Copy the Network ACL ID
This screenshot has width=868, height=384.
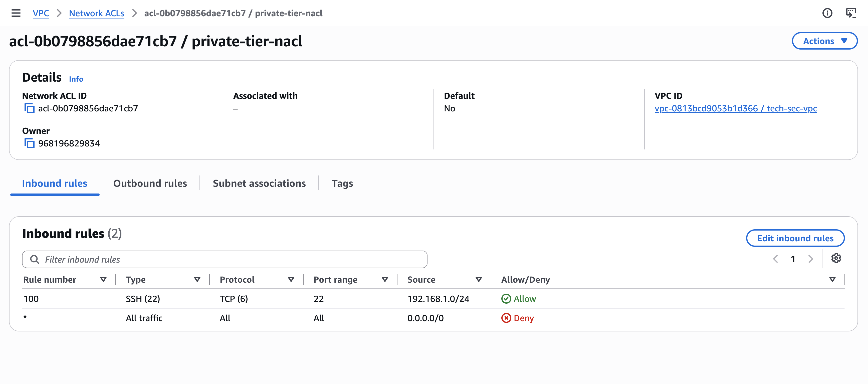[29, 109]
